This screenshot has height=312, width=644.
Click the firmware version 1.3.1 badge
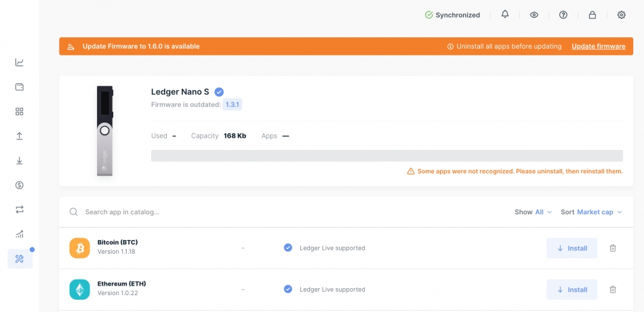point(232,104)
